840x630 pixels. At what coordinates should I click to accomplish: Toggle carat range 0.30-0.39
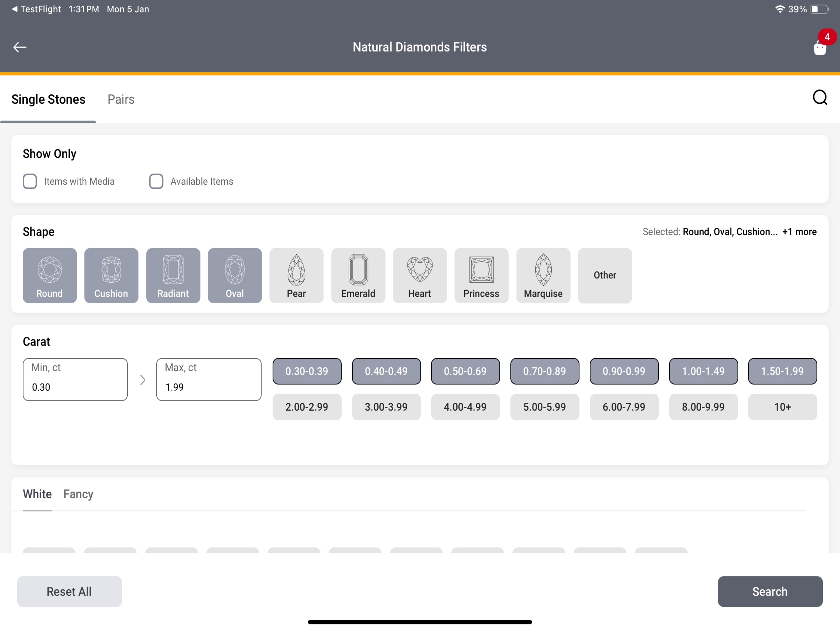(x=307, y=371)
